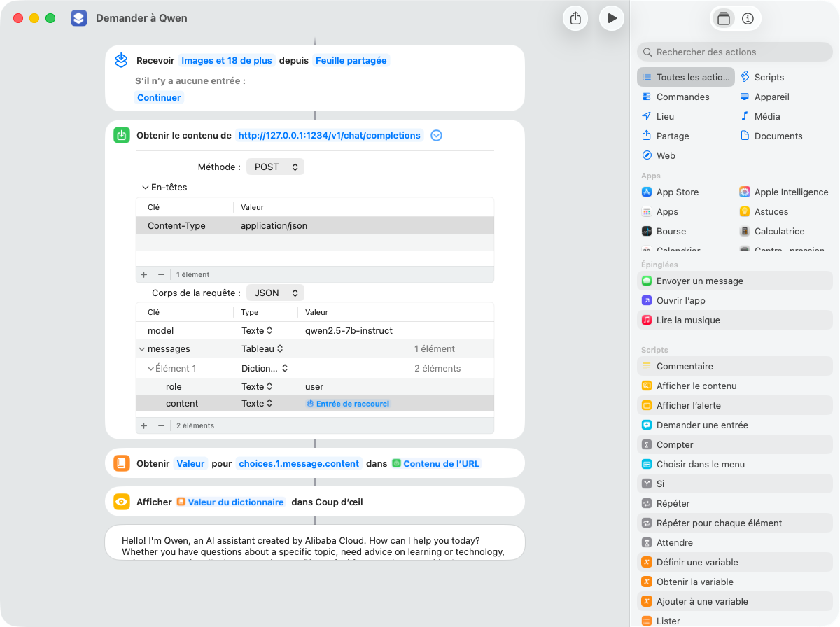Select the Commandes category
840x627 pixels.
[x=675, y=97]
